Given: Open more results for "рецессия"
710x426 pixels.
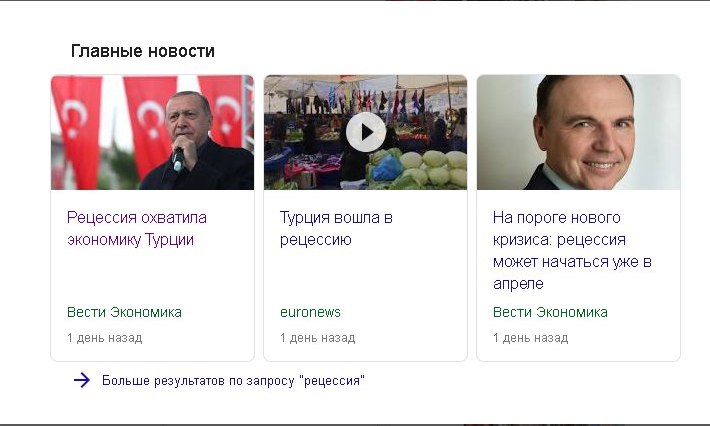Looking at the screenshot, I should (233, 380).
